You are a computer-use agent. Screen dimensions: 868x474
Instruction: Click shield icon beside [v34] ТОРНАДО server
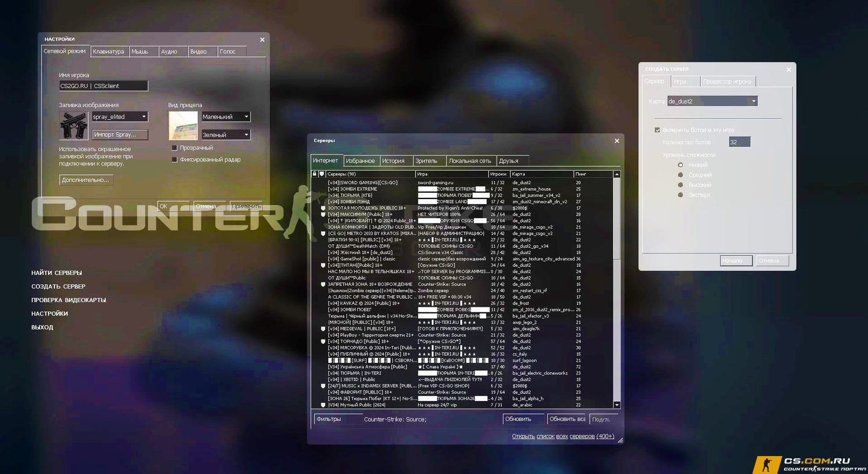click(323, 341)
